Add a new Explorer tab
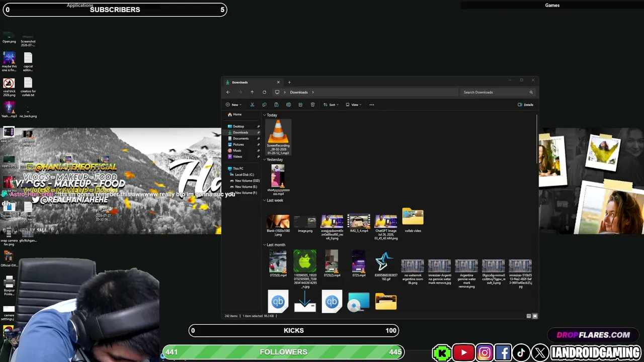This screenshot has width=644, height=362. pos(289,82)
